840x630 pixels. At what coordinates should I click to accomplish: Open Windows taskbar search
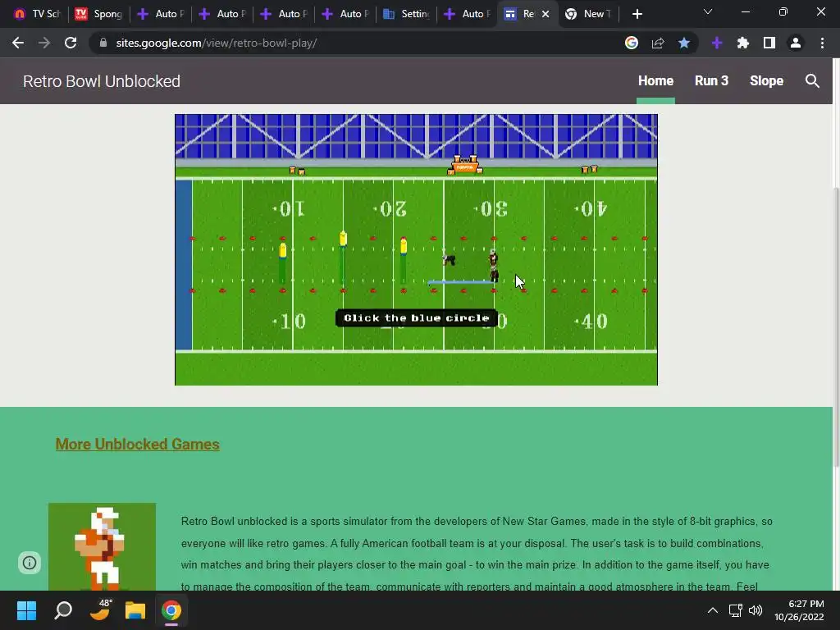[x=63, y=610]
